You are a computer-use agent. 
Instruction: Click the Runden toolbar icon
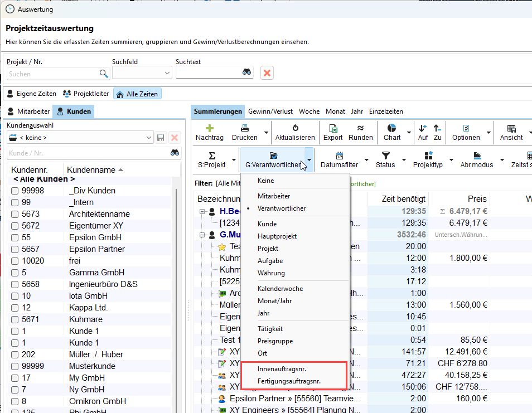[360, 128]
